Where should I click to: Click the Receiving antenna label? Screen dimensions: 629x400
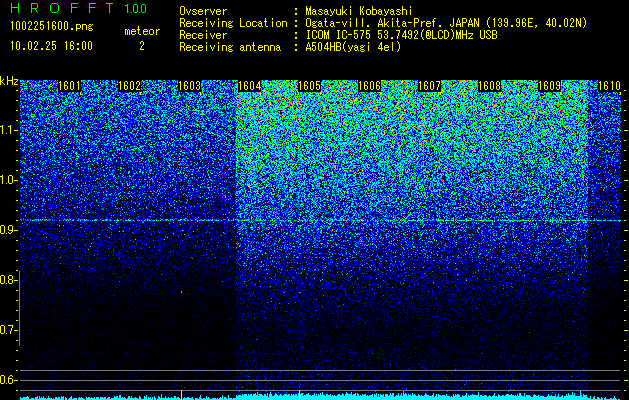pos(230,47)
